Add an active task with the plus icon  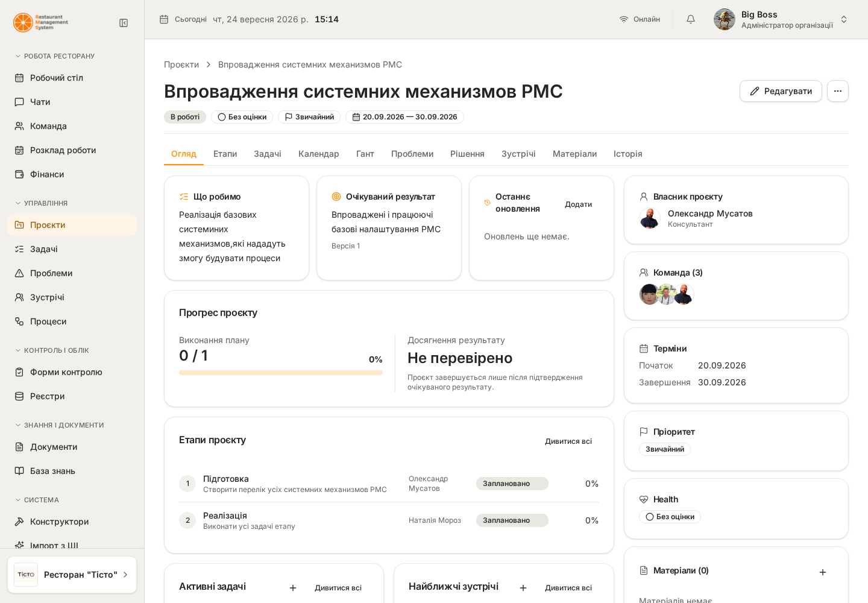[293, 588]
